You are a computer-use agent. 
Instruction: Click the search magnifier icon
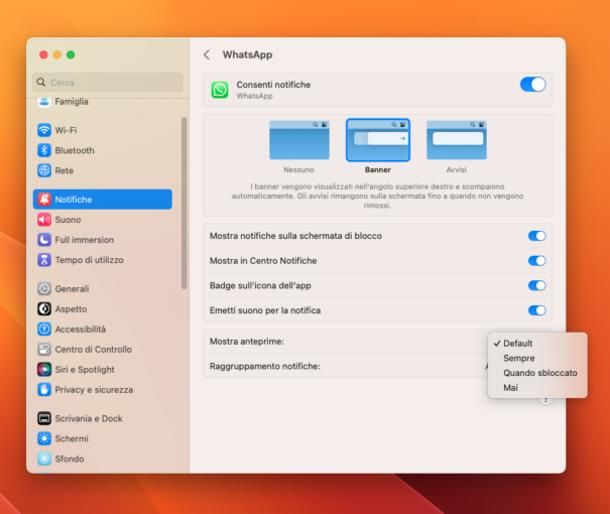point(41,82)
